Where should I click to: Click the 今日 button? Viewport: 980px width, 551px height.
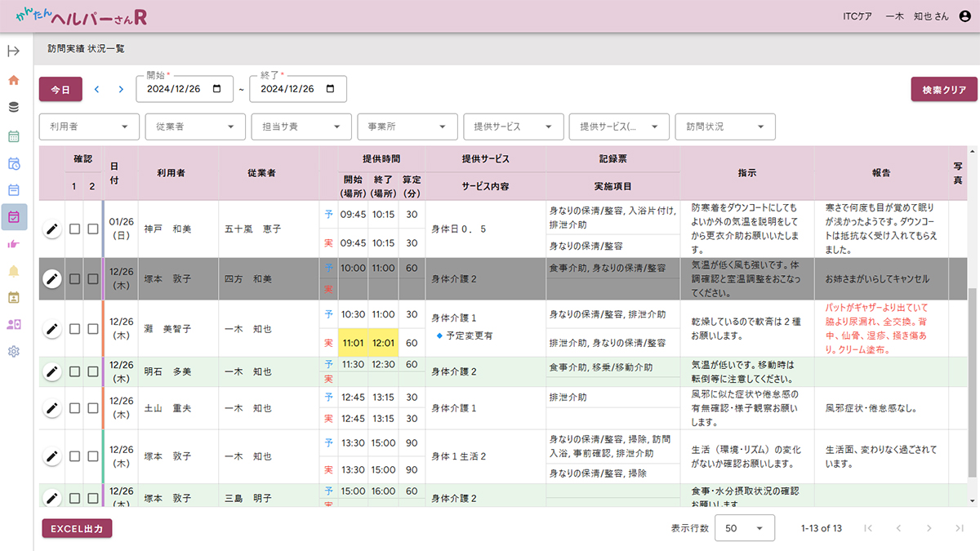[60, 89]
